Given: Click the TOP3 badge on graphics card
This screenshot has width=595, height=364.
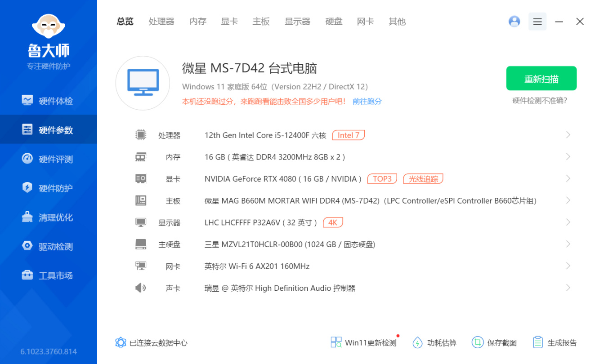Looking at the screenshot, I should [x=383, y=179].
